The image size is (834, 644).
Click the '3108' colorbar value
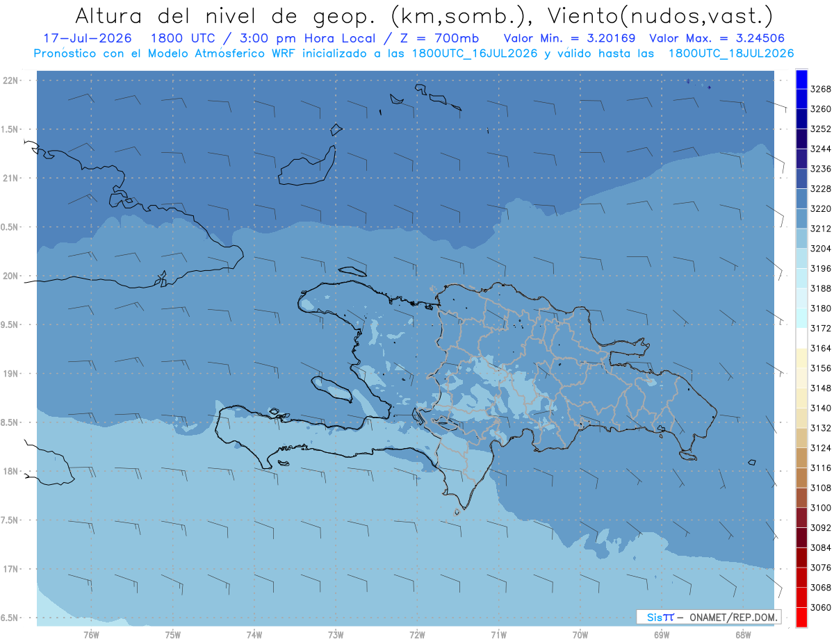[x=821, y=488]
